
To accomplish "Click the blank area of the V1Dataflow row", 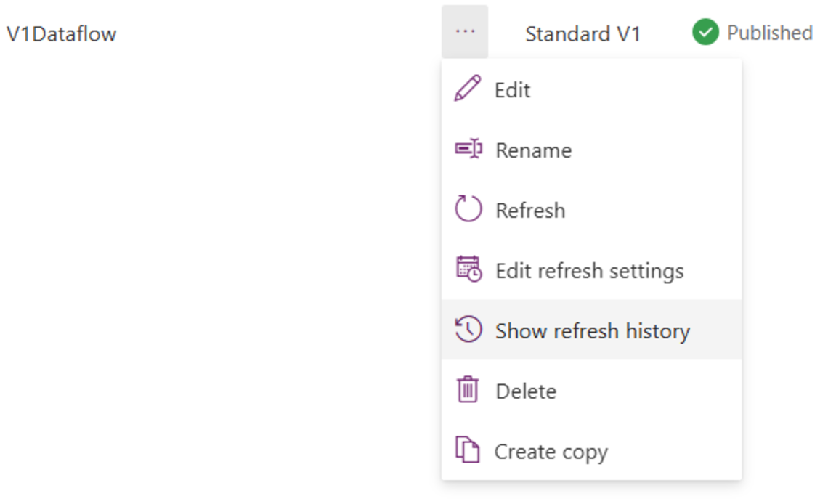I will point(276,33).
